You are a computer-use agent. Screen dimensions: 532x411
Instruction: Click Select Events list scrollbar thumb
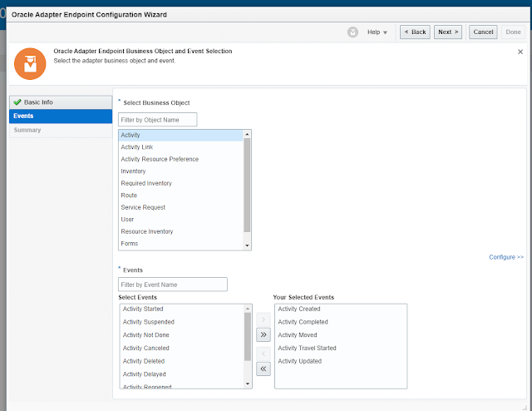click(248, 337)
